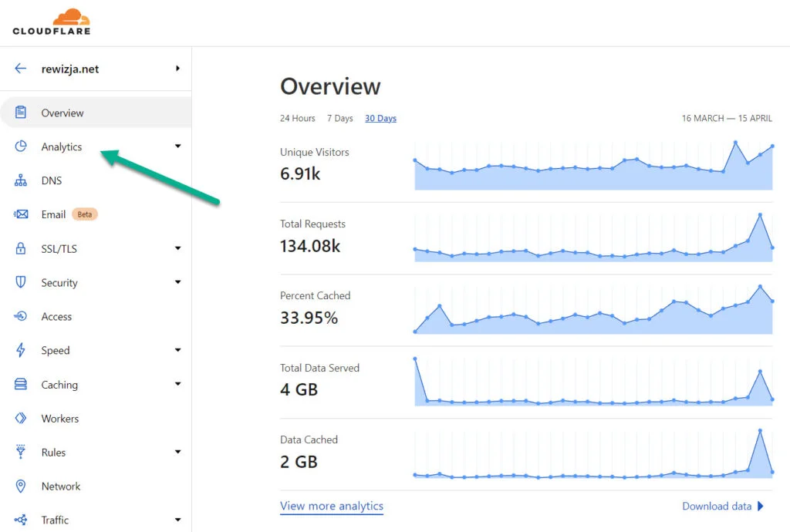Viewport: 790px width, 532px height.
Task: Open the rewizja.net site switcher arrow
Action: [178, 69]
